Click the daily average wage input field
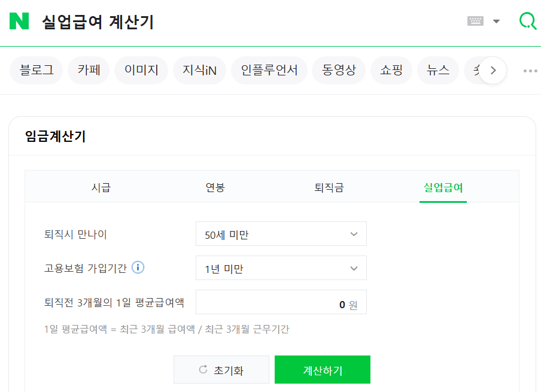Image resolution: width=541 pixels, height=392 pixels. click(281, 302)
